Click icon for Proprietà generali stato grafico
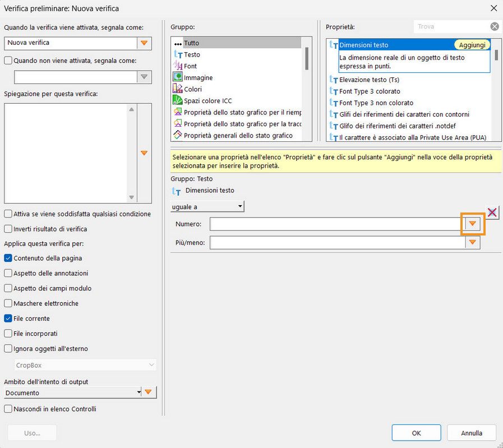 tap(178, 135)
